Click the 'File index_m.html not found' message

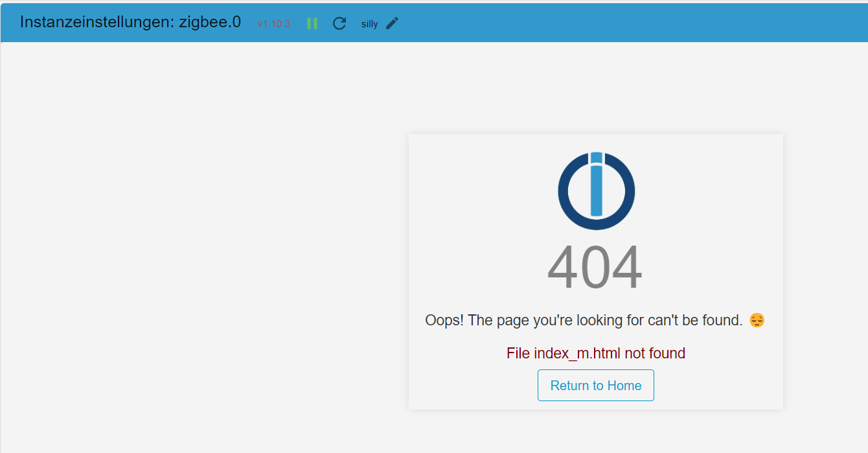pos(596,353)
